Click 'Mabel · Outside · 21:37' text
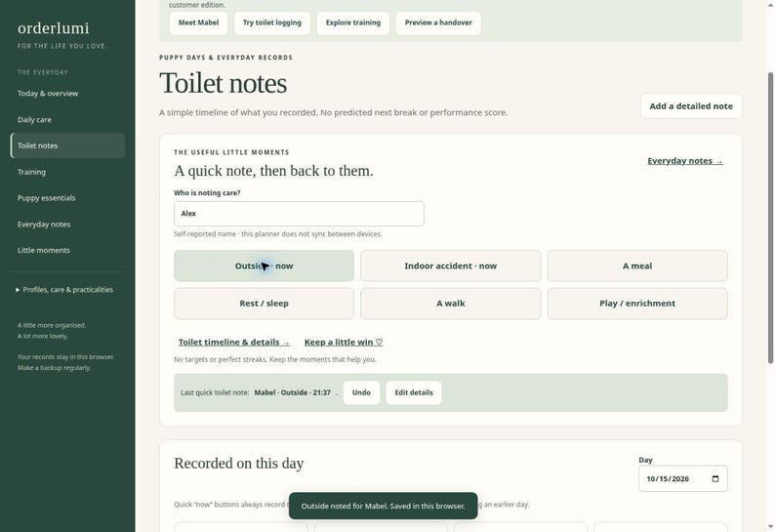The height and width of the screenshot is (532, 775). (293, 392)
